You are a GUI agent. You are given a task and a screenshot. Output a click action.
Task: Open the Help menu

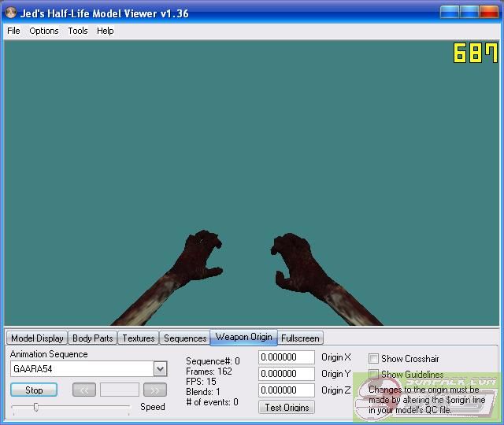(x=106, y=31)
